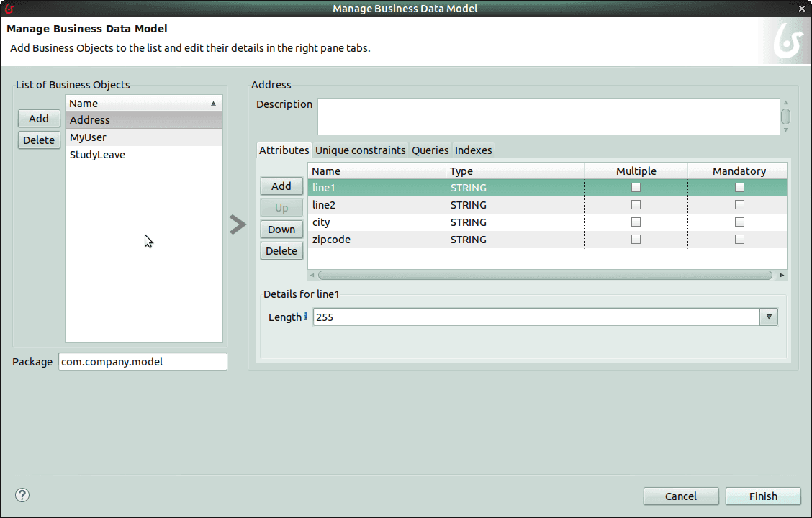Enable the Multiple checkbox for line1
Image resolution: width=812 pixels, height=518 pixels.
pos(636,187)
